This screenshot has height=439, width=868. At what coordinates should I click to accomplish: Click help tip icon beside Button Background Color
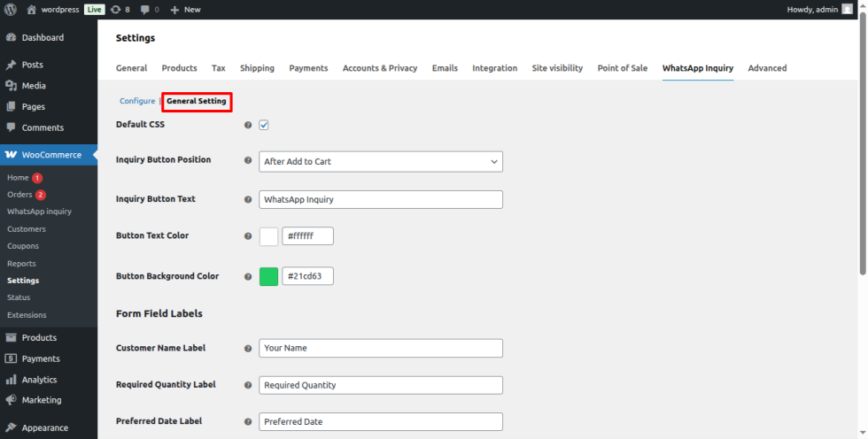click(248, 276)
